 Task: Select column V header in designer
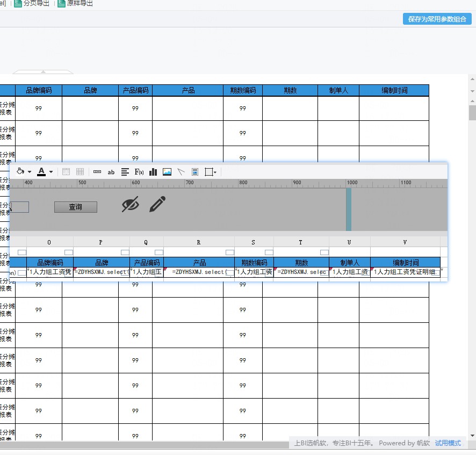tap(405, 242)
